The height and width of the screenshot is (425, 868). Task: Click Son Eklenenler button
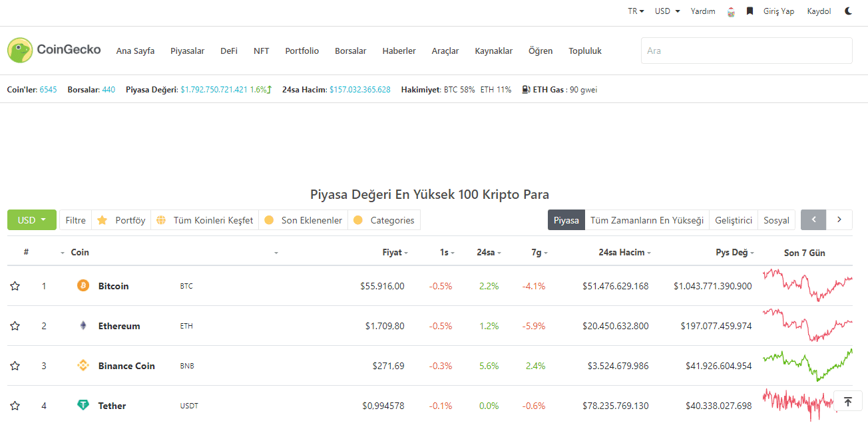click(304, 220)
